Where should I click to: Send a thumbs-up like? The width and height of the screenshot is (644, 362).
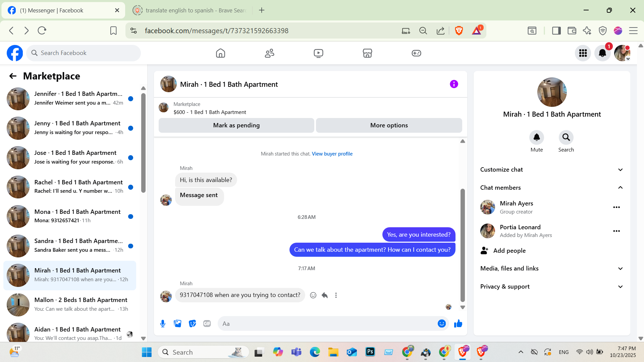point(458,323)
